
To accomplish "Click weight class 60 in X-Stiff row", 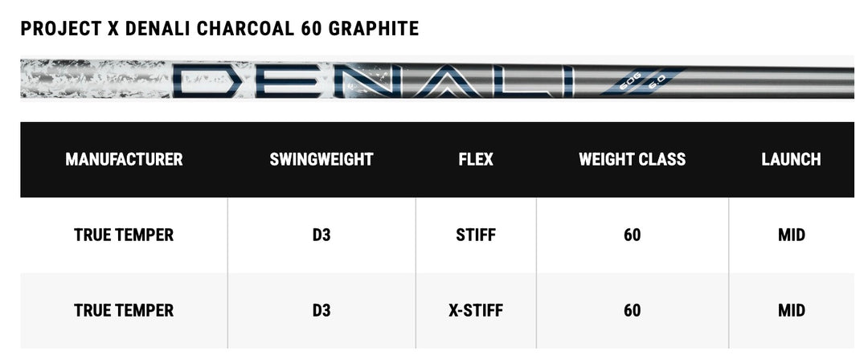I will click(633, 310).
